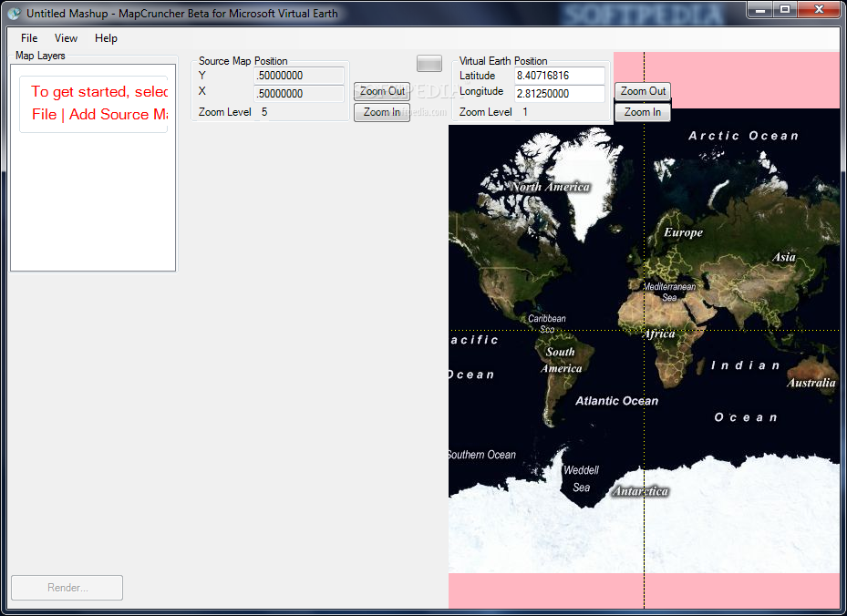
Task: Minimize the MapCruncher window
Action: tap(760, 9)
